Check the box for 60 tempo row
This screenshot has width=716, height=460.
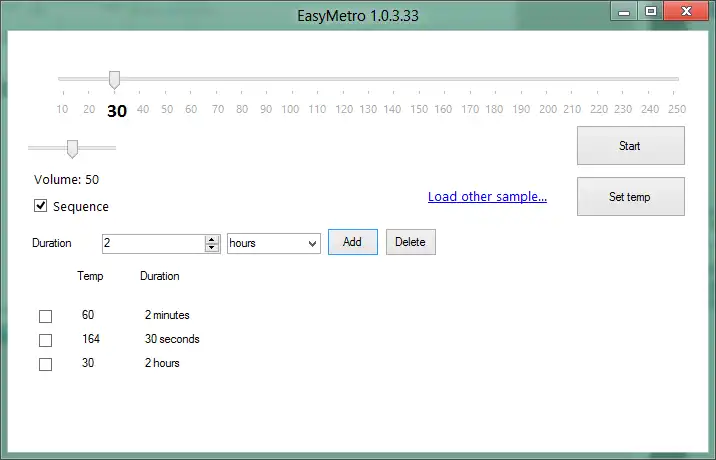tap(45, 316)
